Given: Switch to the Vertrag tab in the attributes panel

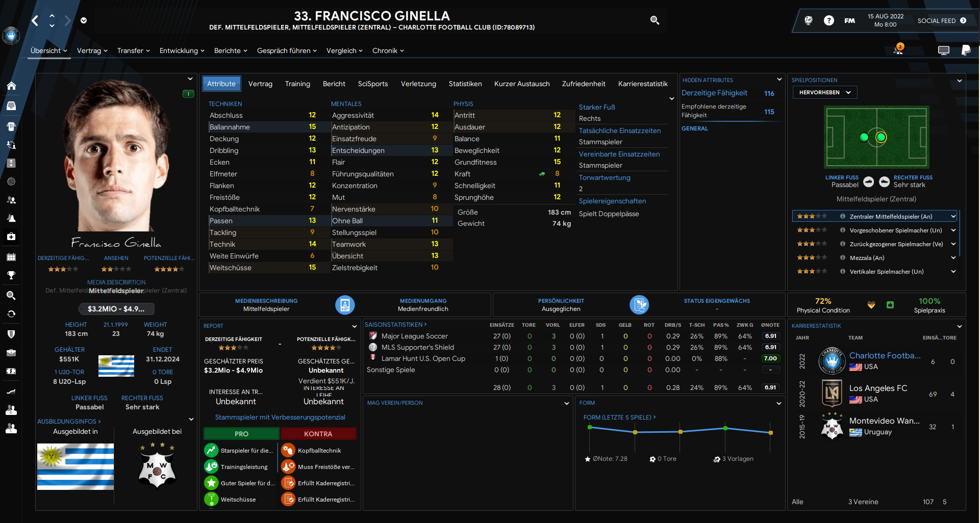Looking at the screenshot, I should point(260,84).
